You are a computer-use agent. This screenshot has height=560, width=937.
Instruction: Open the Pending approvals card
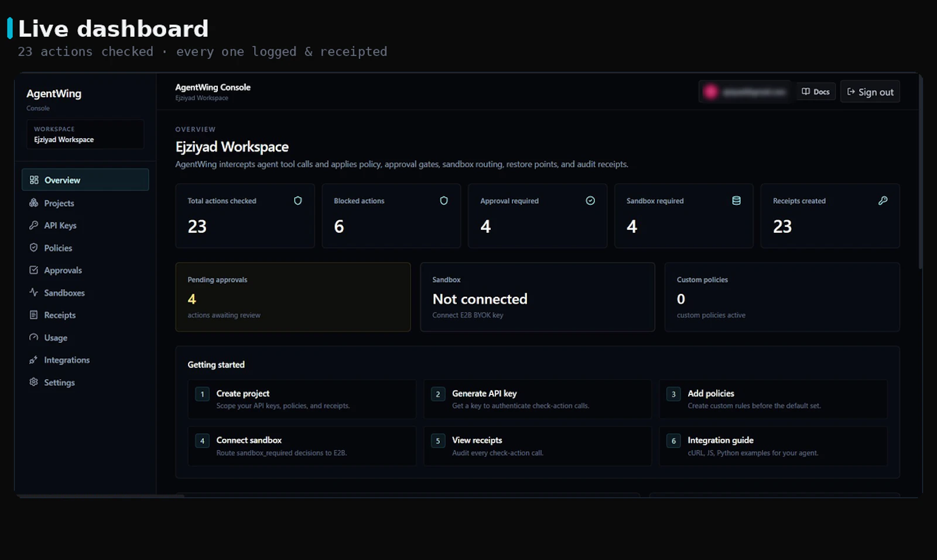point(293,297)
